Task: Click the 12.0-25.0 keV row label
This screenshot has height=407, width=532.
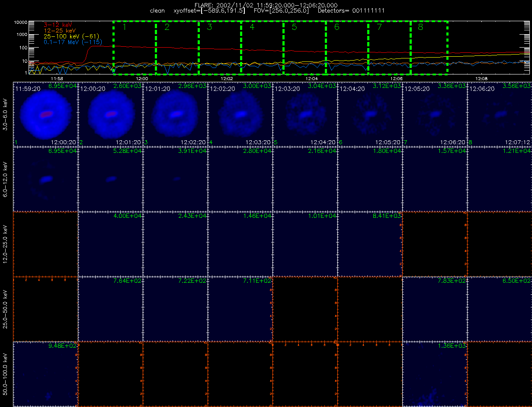Action: [x=6, y=244]
